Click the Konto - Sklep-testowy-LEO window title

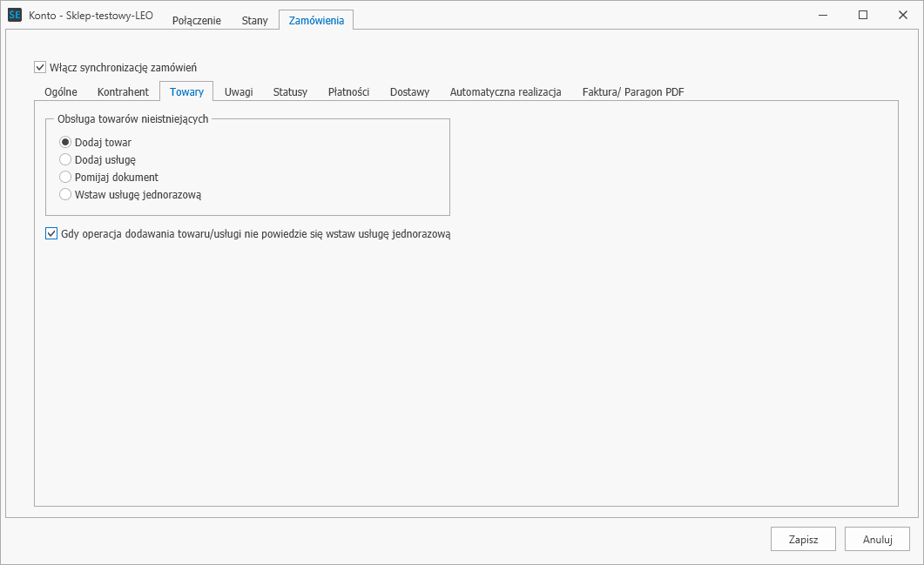tap(91, 16)
